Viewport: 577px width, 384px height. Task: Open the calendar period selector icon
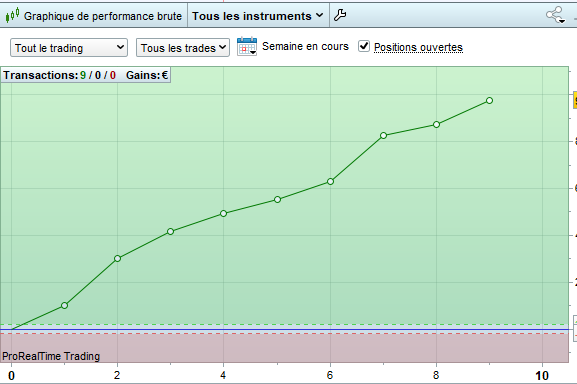coord(247,46)
